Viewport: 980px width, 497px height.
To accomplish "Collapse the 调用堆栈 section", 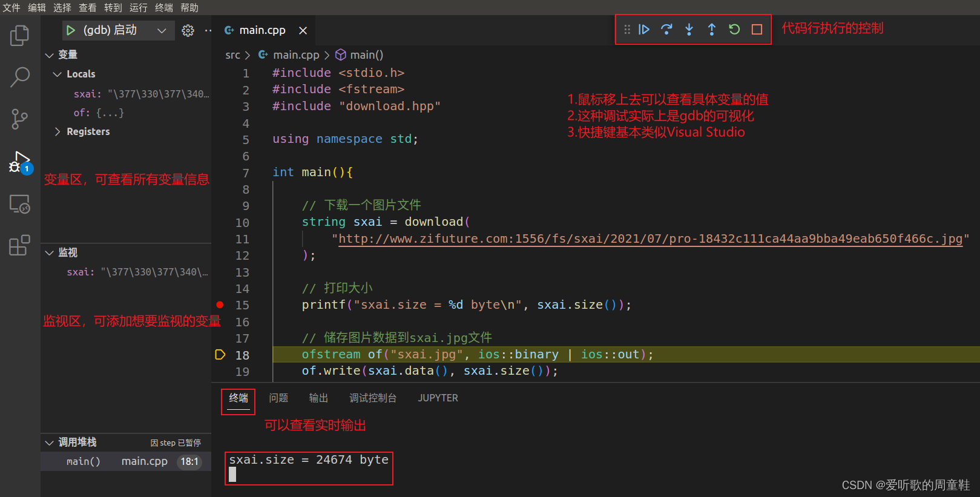I will coord(50,443).
